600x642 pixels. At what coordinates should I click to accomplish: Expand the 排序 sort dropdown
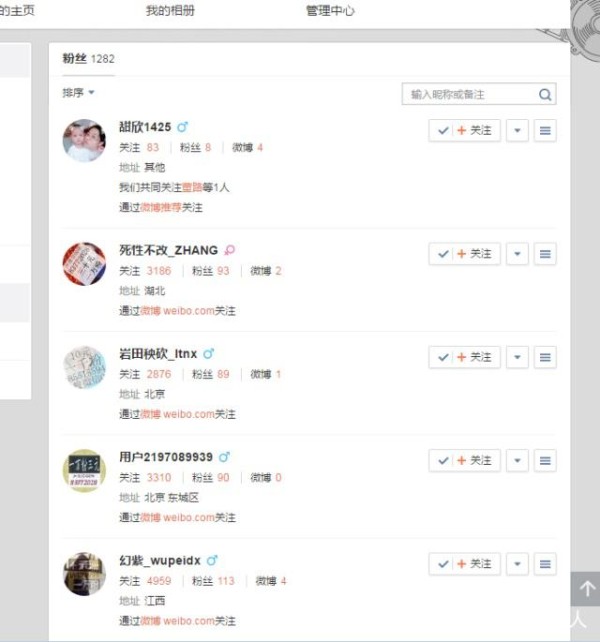[x=78, y=93]
